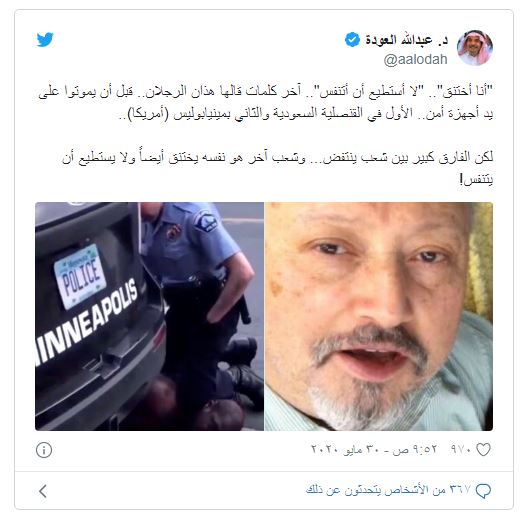Like the tweet with the heart icon
The height and width of the screenshot is (519, 520).
tap(483, 450)
